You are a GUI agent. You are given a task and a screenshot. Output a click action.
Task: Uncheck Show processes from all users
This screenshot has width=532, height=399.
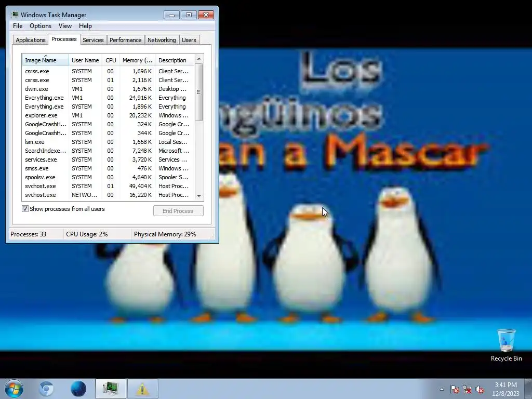point(25,209)
